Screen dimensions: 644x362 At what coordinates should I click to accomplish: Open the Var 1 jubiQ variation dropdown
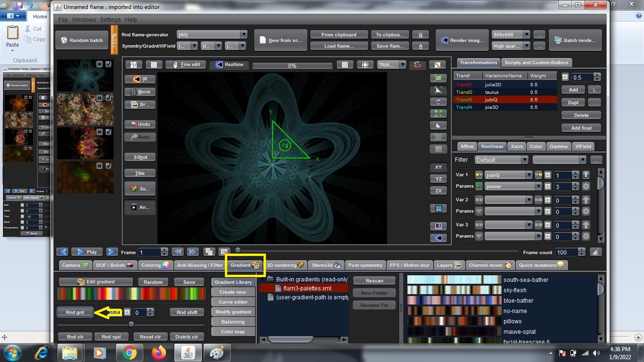click(x=508, y=175)
